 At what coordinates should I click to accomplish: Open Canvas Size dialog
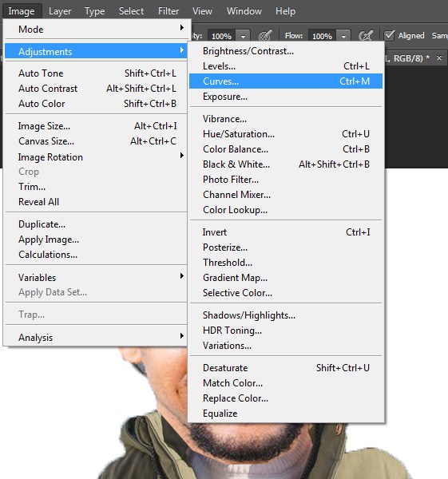point(96,141)
